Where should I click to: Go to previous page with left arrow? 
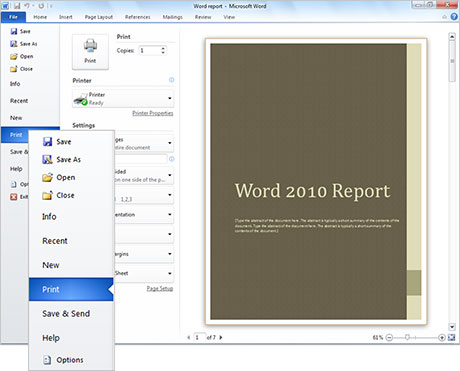[189, 337]
